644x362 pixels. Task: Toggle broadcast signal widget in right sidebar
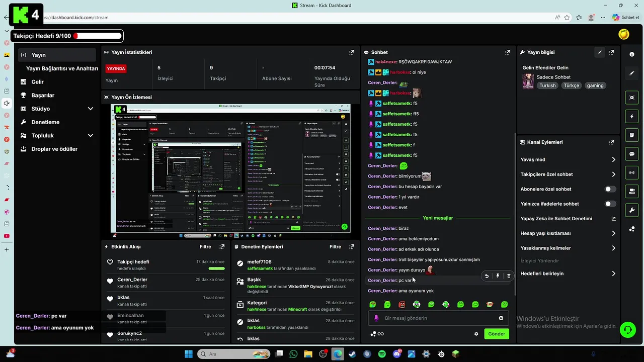632,172
